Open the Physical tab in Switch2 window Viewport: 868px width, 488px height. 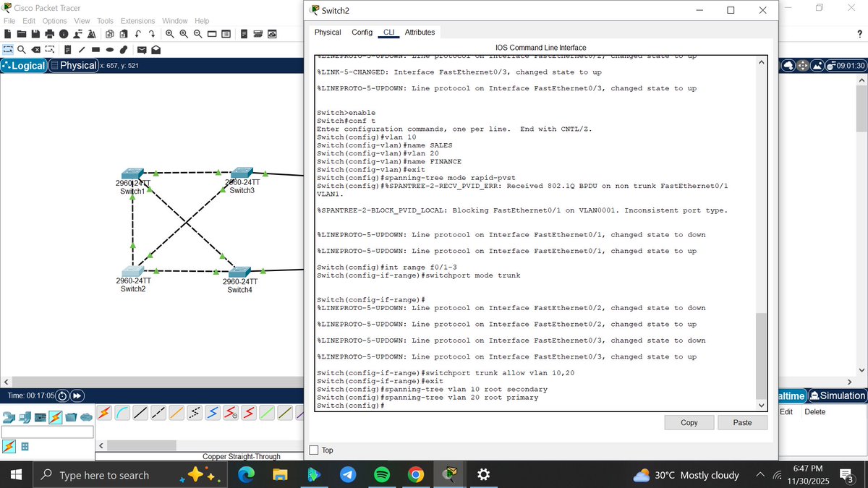click(x=328, y=33)
